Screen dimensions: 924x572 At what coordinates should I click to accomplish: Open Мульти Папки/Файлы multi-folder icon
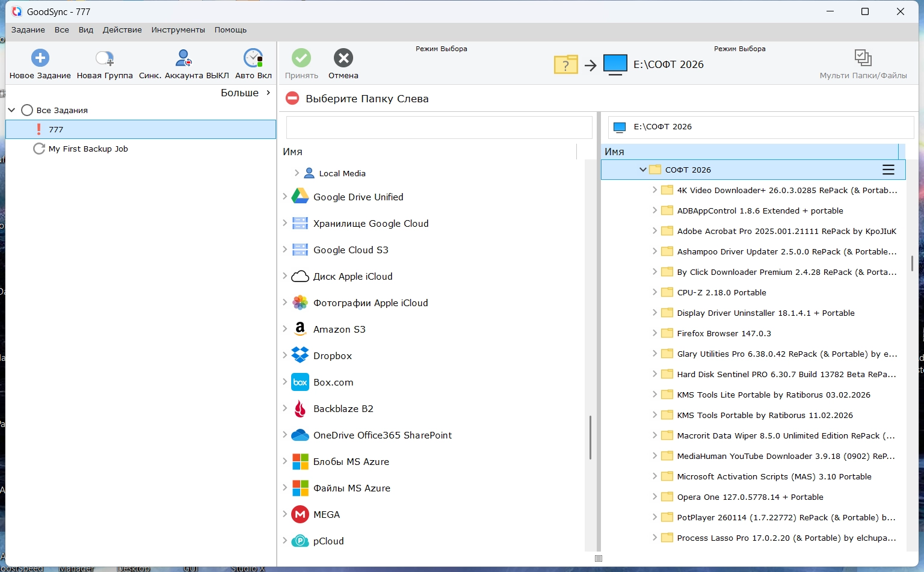863,58
